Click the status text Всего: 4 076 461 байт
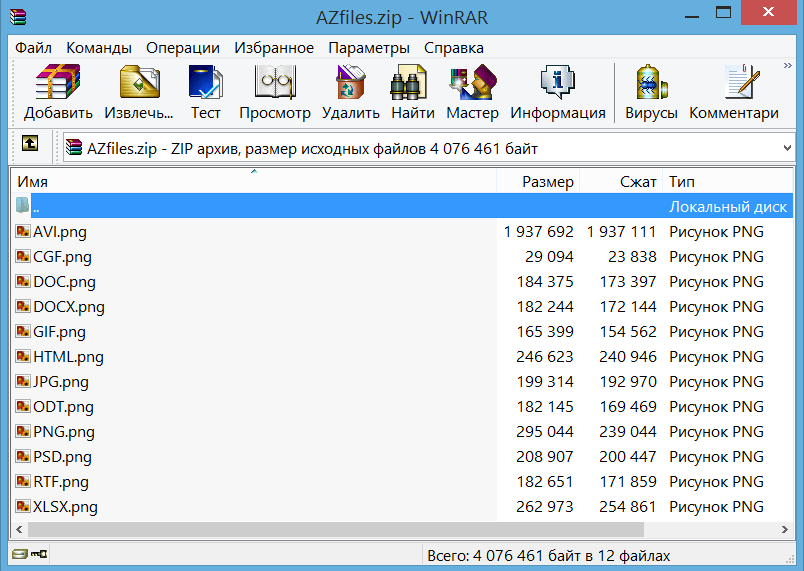804x571 pixels. [549, 556]
